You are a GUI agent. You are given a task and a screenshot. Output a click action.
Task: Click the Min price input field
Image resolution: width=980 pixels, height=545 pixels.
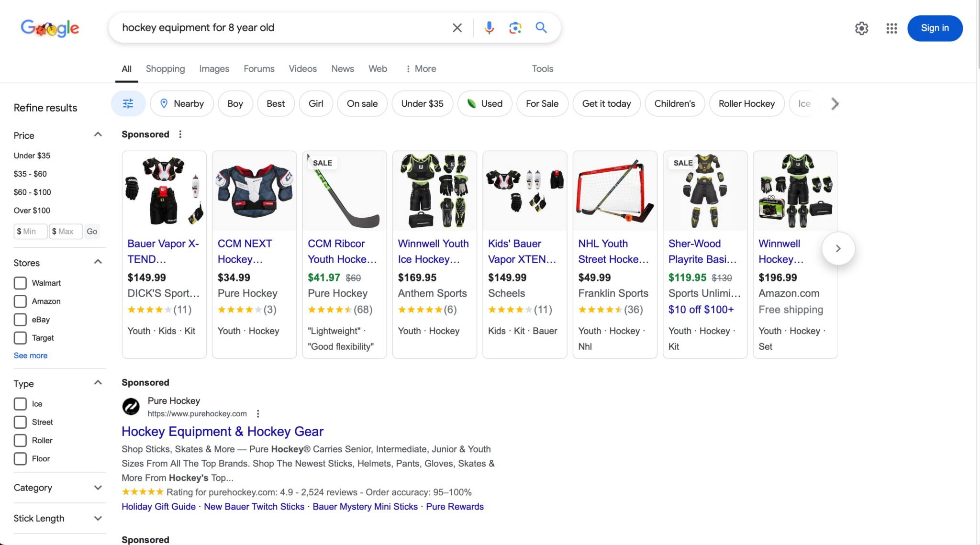30,231
